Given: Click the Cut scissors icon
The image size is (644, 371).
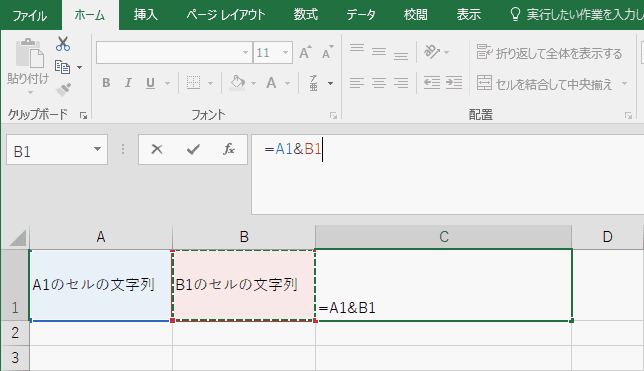Looking at the screenshot, I should (x=63, y=44).
